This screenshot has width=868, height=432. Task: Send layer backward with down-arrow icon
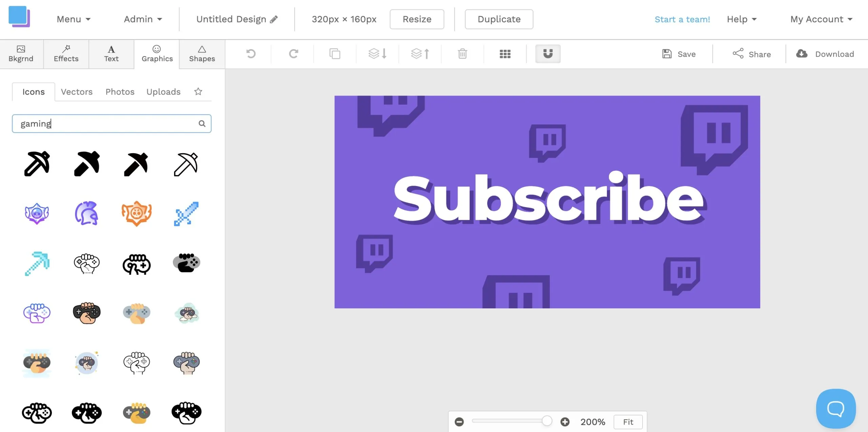(377, 54)
